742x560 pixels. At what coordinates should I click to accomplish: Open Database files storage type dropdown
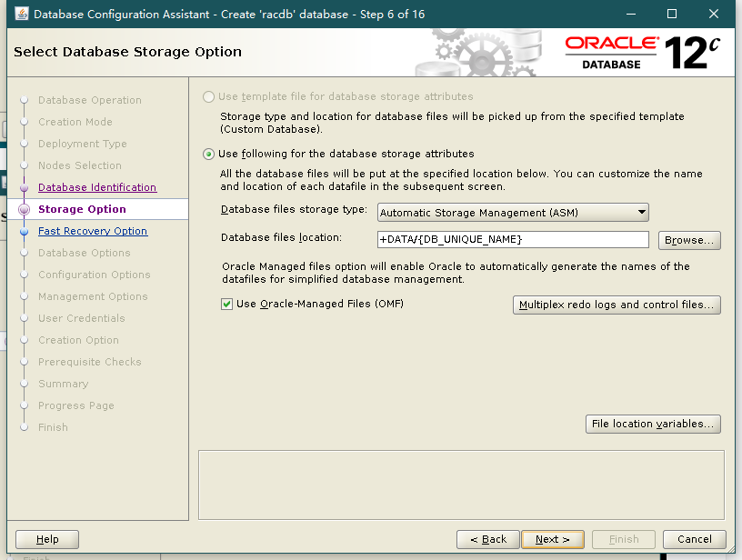click(x=513, y=213)
